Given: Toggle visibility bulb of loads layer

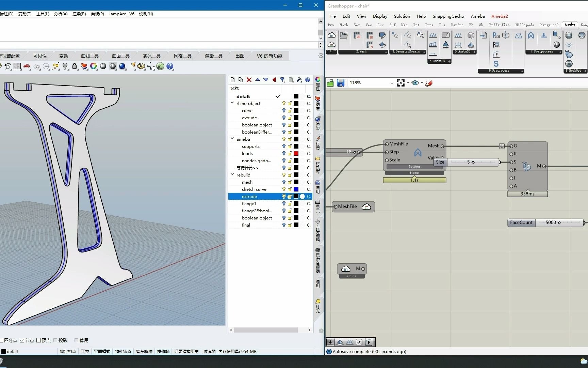Looking at the screenshot, I should tap(283, 154).
